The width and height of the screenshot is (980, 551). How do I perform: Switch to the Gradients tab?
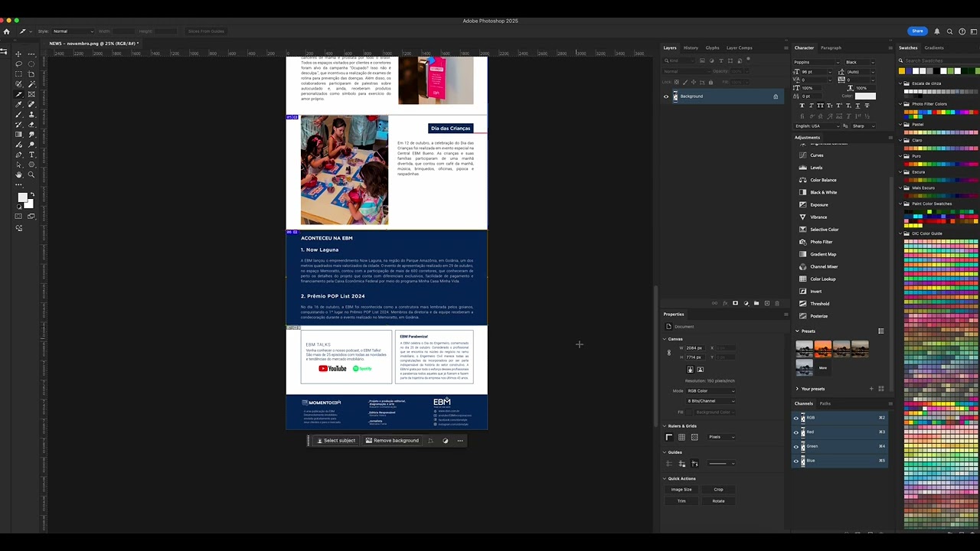point(934,47)
